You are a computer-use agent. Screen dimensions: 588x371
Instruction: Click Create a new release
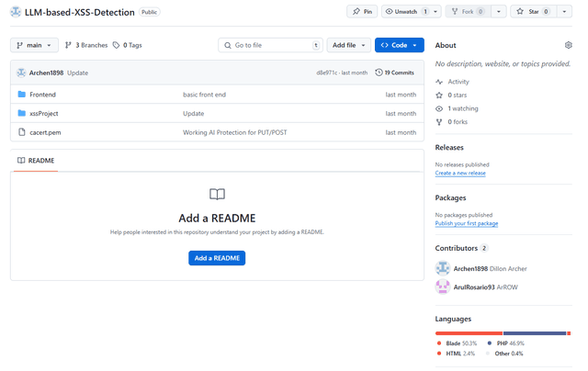click(x=460, y=173)
